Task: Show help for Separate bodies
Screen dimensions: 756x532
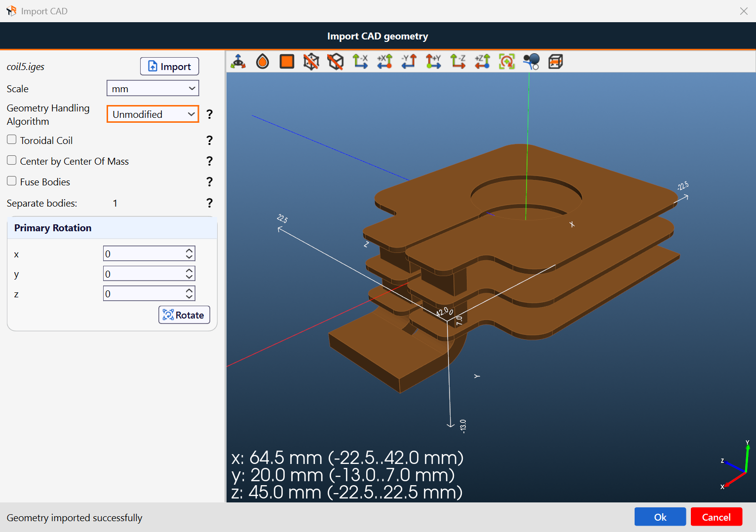Action: point(210,203)
